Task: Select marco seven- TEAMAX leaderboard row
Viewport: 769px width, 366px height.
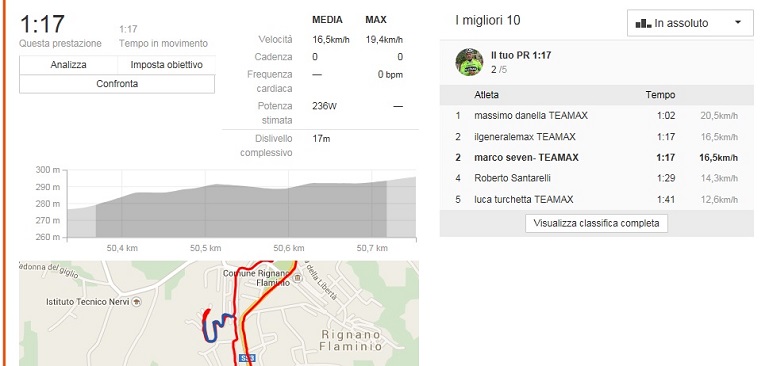Action: pyautogui.click(x=596, y=157)
